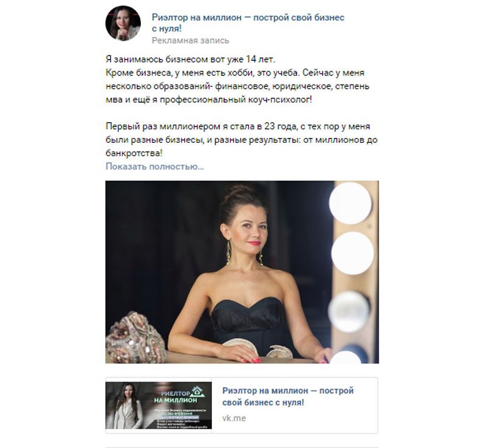Click the word 'банкротства!' in the post
Image resolution: width=486 pixels, height=448 pixels.
pos(134,153)
